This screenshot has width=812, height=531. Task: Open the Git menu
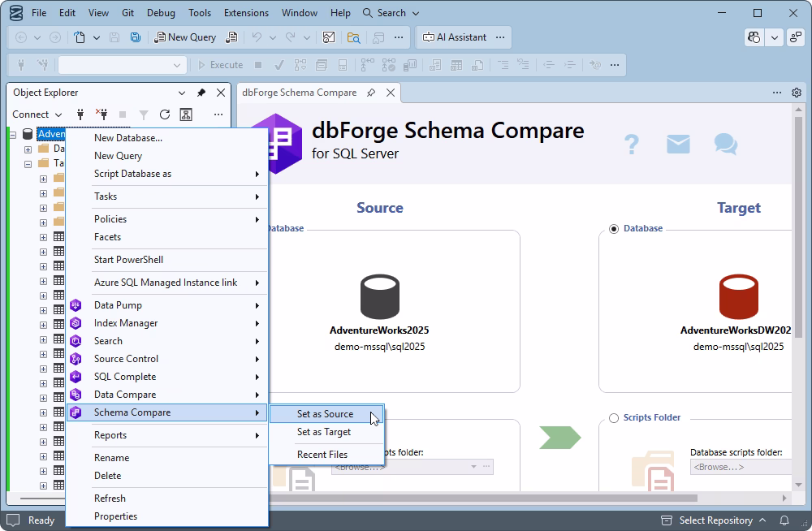128,13
